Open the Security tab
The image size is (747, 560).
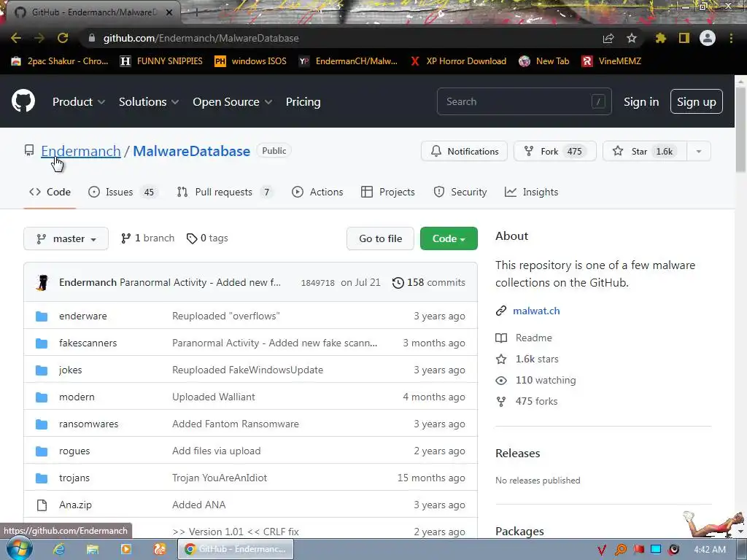coord(460,192)
